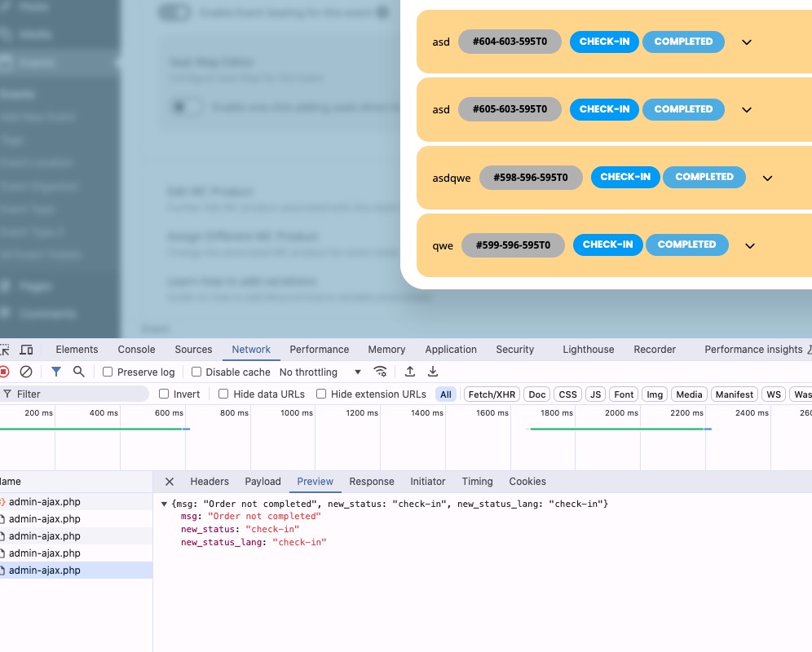812x652 pixels.
Task: Filter requests by Manifest
Action: pyautogui.click(x=735, y=394)
